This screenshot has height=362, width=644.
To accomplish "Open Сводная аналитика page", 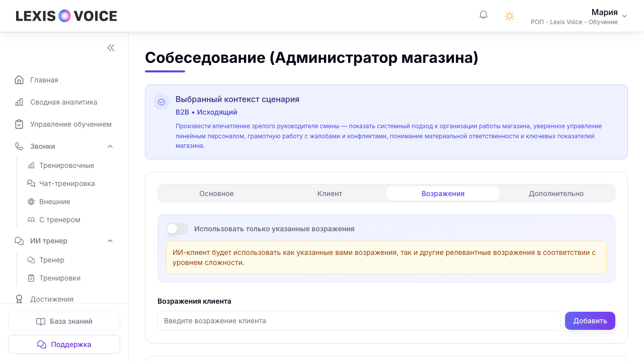I will point(64,102).
